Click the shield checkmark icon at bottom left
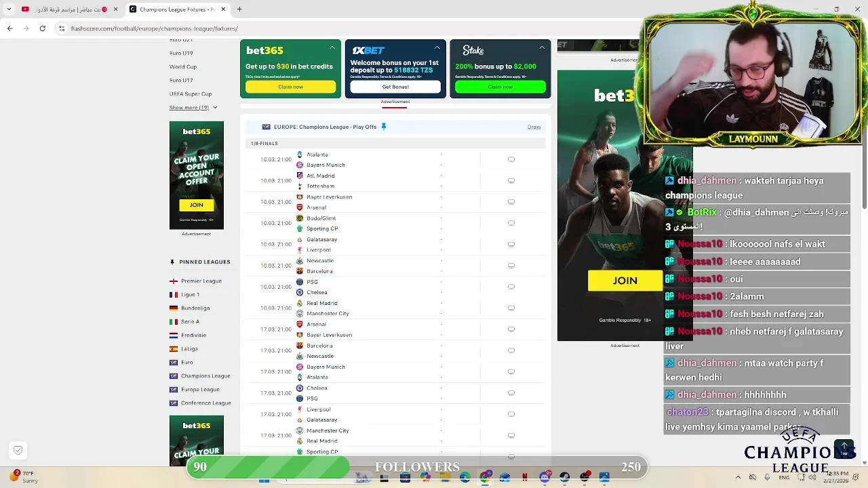This screenshot has height=488, width=868. (18, 450)
